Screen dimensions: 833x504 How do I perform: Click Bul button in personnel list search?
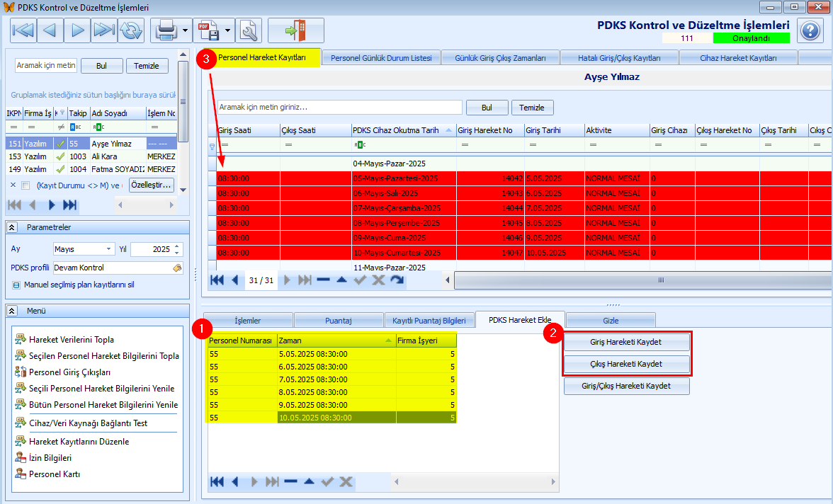(x=101, y=66)
